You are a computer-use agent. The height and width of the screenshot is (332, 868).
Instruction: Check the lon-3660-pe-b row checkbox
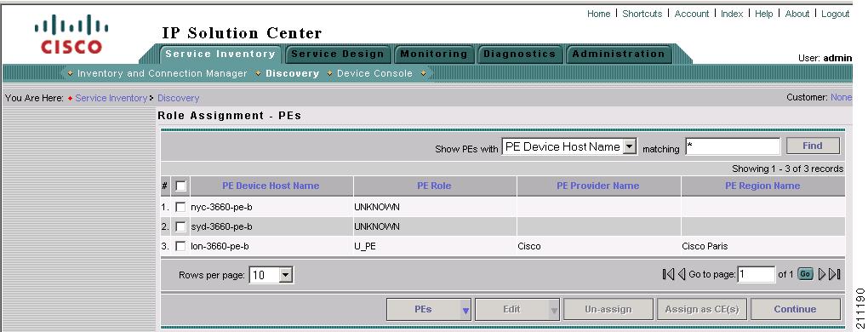[180, 246]
